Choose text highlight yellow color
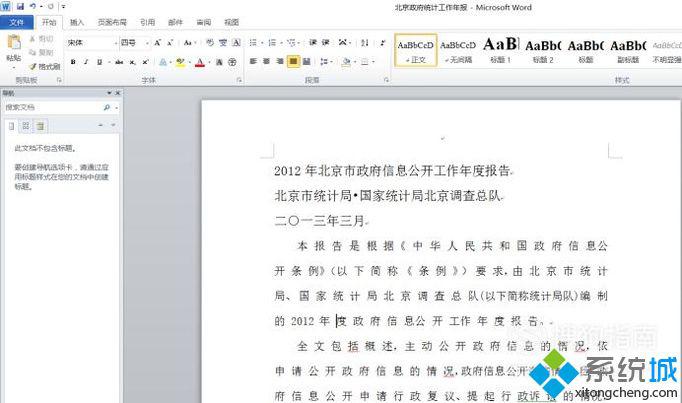Viewport: 682px width, 403px height. coord(180,62)
